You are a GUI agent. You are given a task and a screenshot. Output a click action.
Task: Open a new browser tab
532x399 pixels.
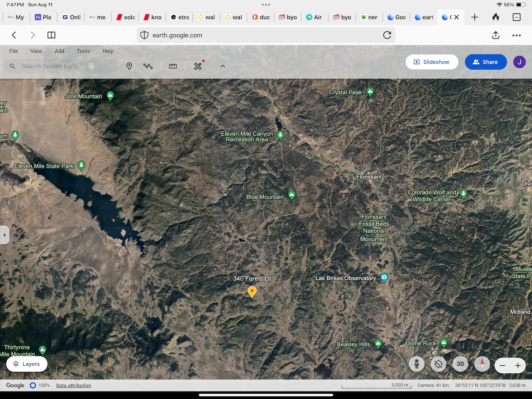474,17
